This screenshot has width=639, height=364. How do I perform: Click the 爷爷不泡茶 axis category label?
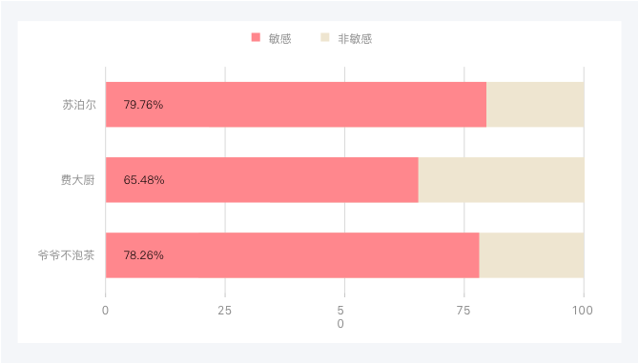66,255
